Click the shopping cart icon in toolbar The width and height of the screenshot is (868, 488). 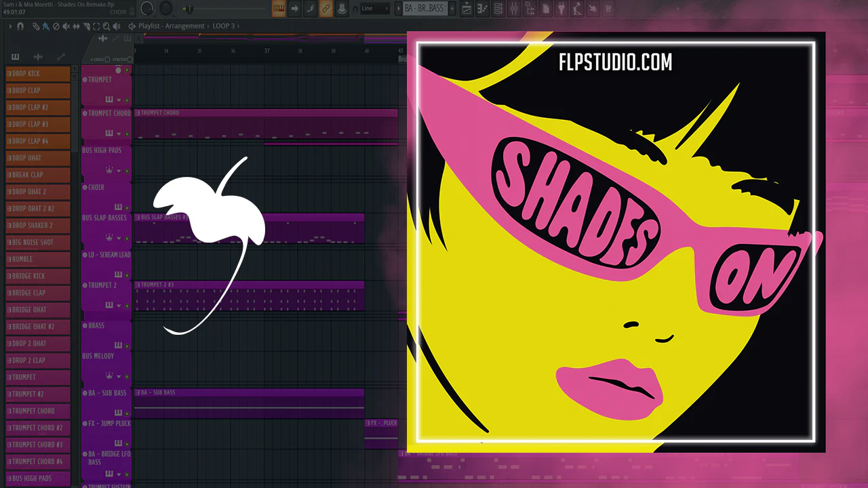[x=608, y=8]
